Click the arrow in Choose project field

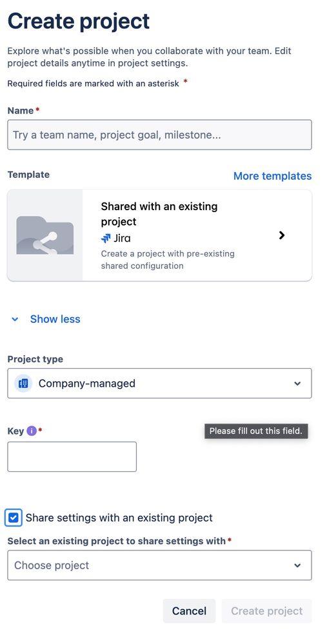[297, 565]
